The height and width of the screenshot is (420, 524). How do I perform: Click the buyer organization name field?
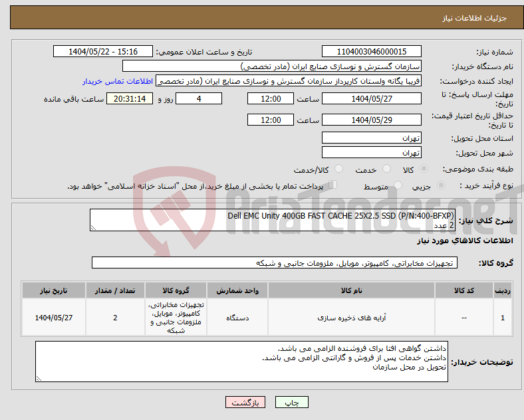[x=272, y=66]
